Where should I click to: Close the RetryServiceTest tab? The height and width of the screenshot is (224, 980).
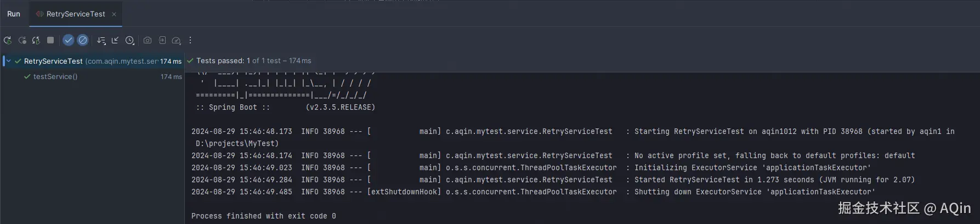[x=114, y=14]
